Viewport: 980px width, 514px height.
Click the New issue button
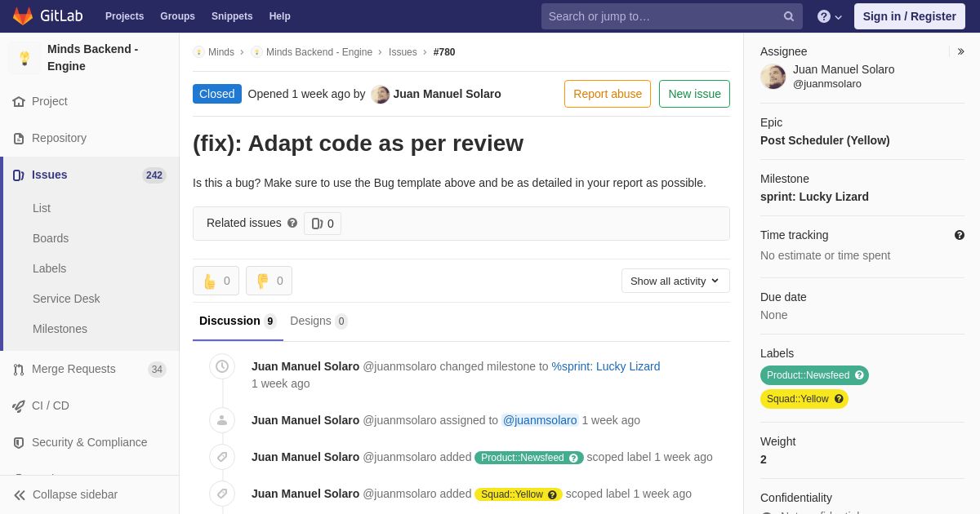(x=694, y=94)
